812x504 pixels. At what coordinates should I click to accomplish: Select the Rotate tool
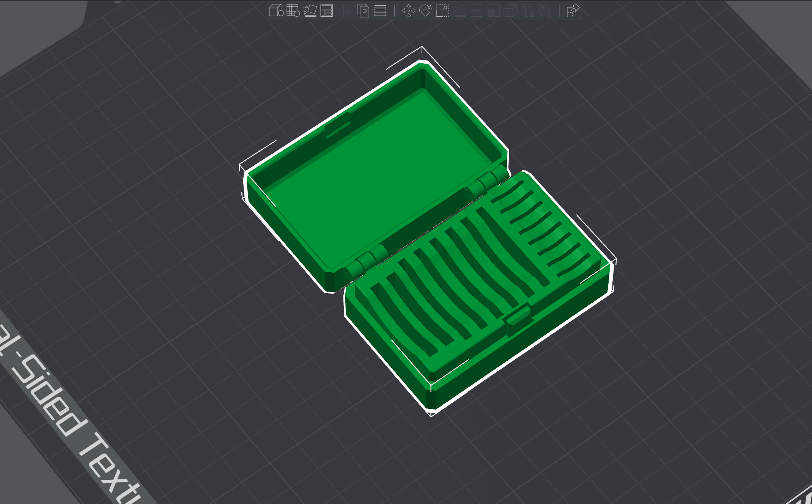point(425,11)
